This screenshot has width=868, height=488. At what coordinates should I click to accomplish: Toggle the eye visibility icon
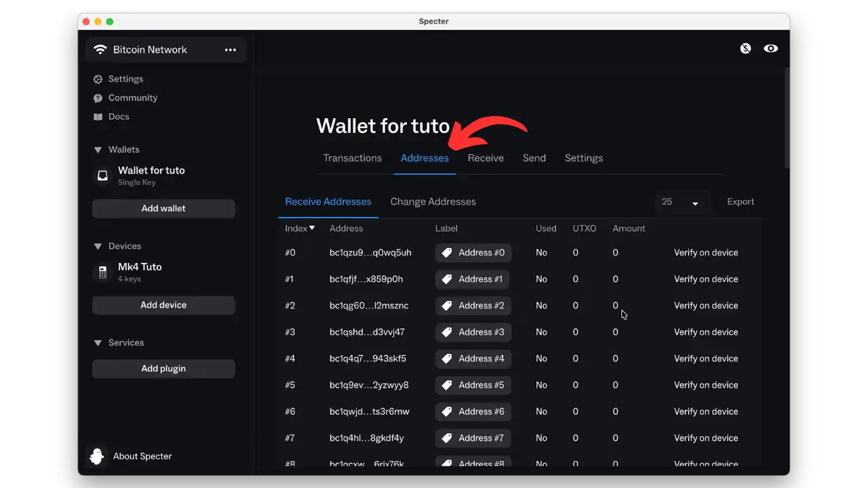[x=770, y=49]
